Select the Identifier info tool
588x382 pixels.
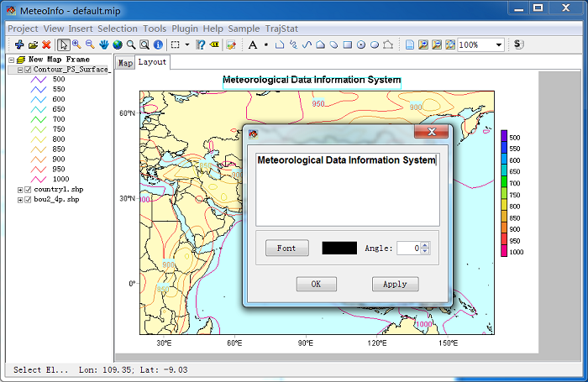(x=158, y=44)
